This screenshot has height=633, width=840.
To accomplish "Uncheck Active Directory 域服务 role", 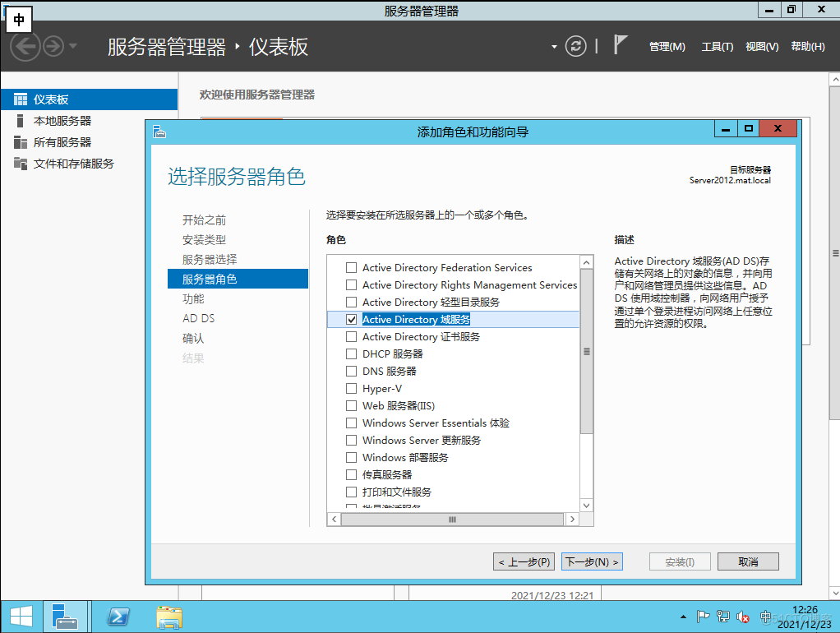I will [352, 320].
